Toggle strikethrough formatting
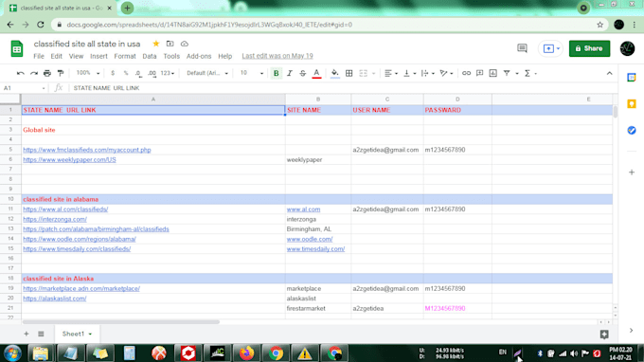The image size is (644, 362). [x=303, y=73]
